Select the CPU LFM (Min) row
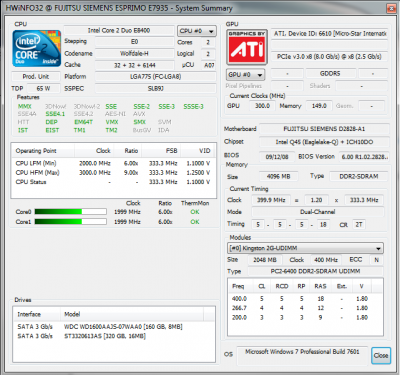Screen dimensions: 400x375 click(113, 163)
